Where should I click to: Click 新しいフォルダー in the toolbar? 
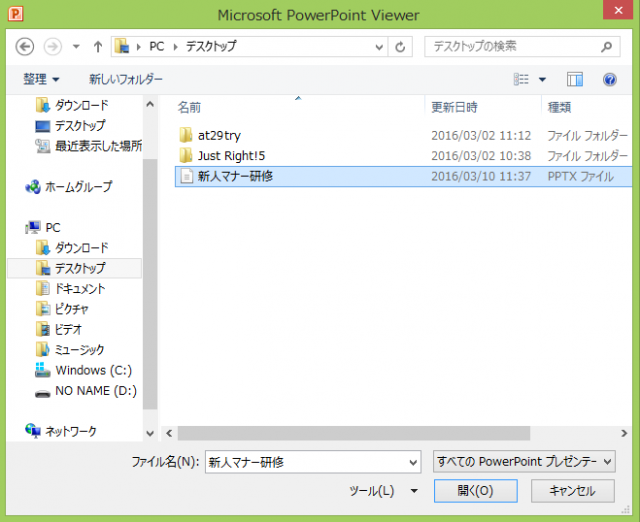[125, 79]
